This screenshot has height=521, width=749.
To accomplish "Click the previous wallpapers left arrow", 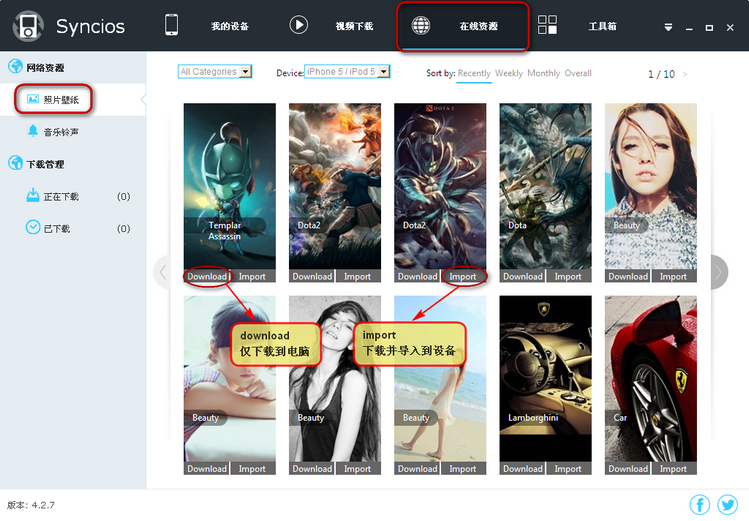I will point(162,272).
